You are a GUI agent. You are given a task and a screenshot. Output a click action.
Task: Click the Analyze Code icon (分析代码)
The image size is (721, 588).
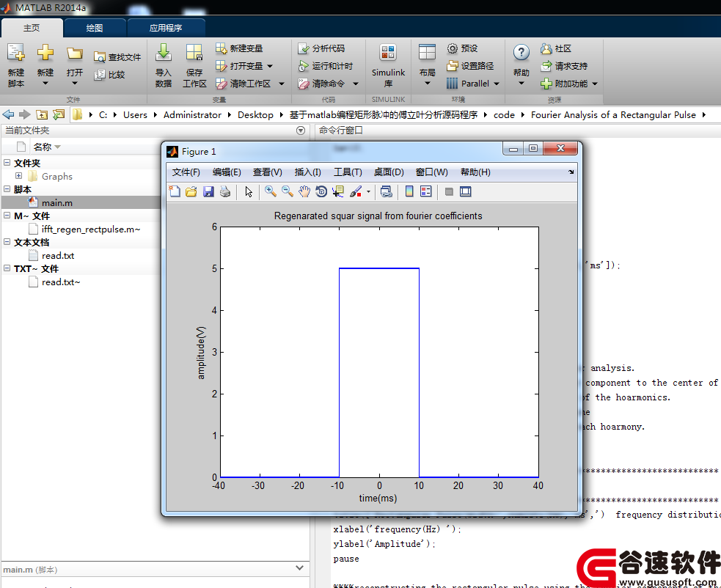coord(303,48)
